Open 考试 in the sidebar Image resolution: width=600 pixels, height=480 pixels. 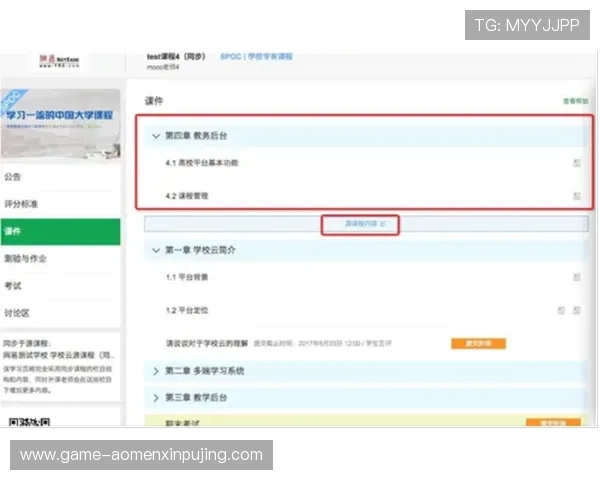[x=60, y=286]
